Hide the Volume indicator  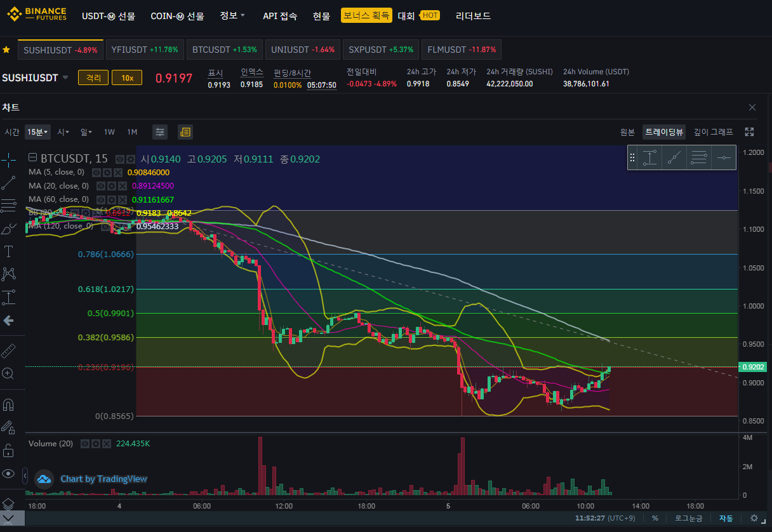(x=85, y=444)
